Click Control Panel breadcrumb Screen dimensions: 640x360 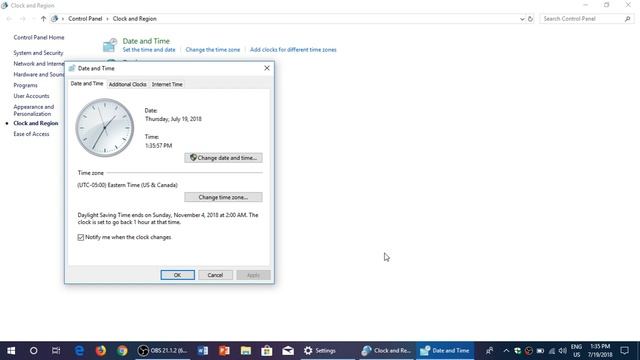(85, 19)
